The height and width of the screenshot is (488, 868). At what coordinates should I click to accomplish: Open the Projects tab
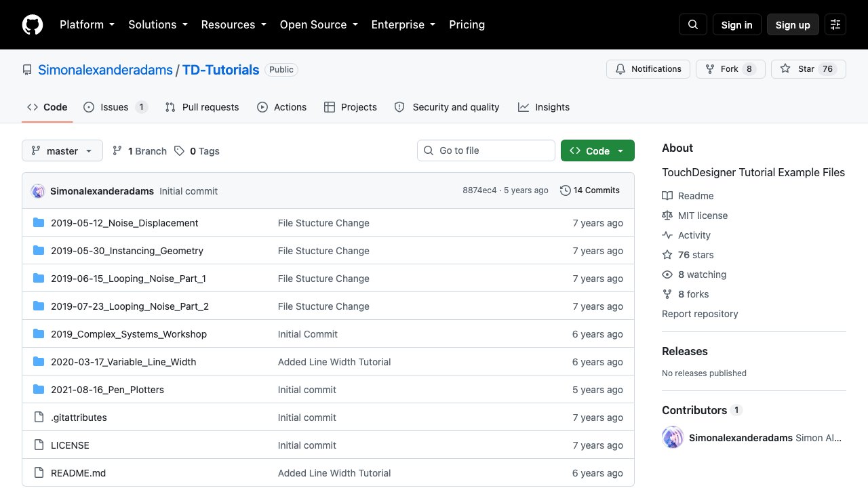[x=351, y=107]
